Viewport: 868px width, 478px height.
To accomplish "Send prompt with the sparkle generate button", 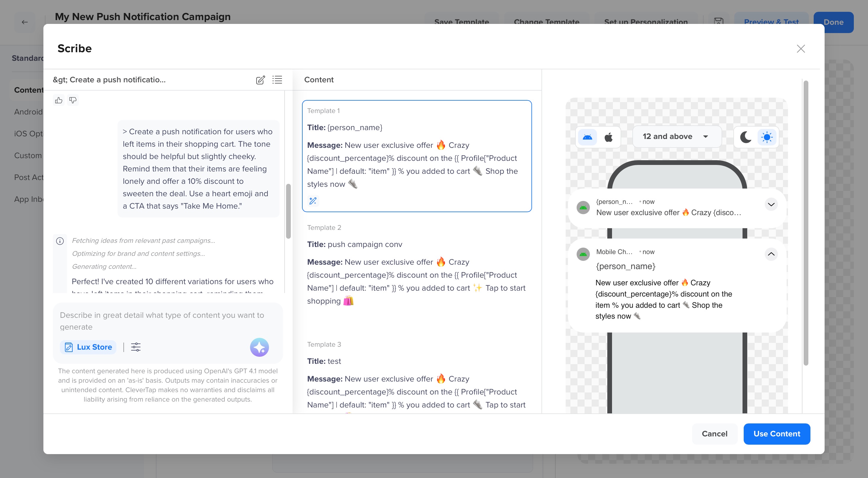I will click(259, 347).
